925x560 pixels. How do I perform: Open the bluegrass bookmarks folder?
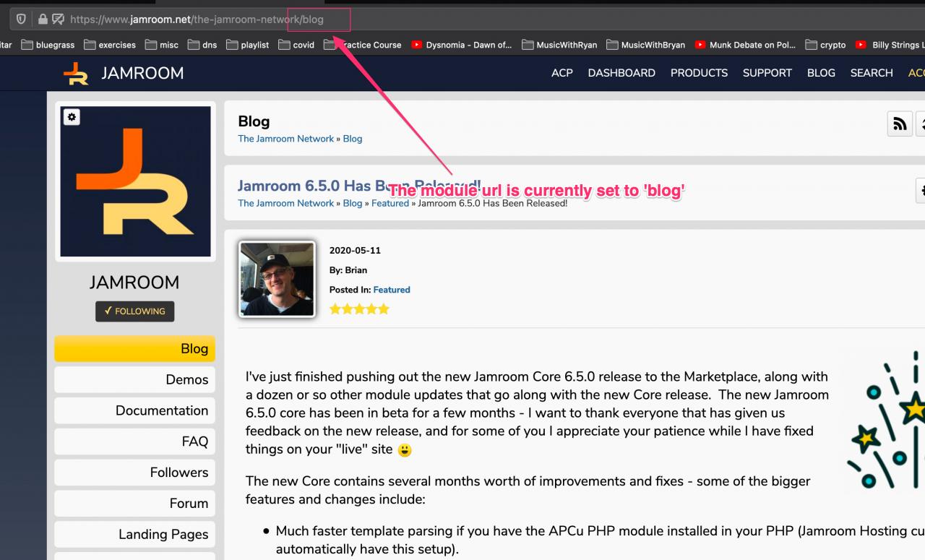(x=48, y=45)
